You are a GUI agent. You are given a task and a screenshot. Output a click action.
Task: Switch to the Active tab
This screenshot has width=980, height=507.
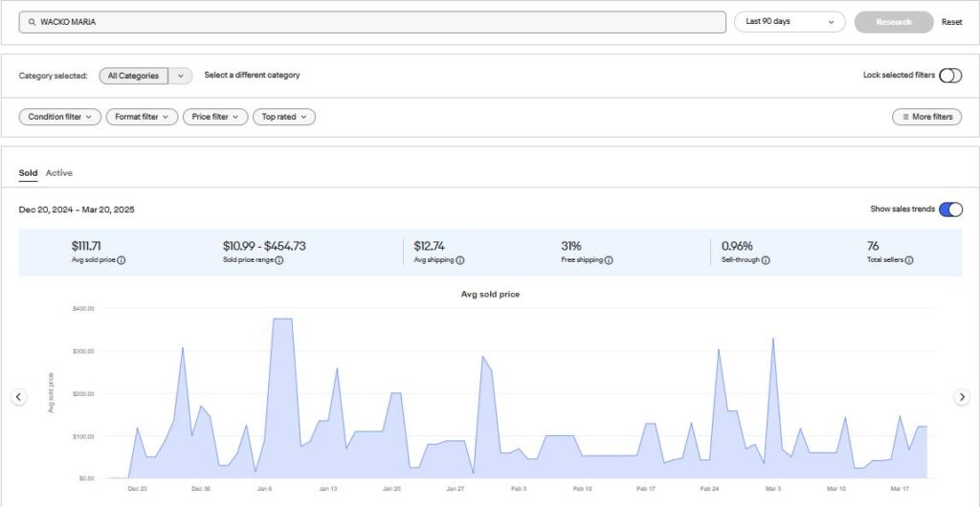(59, 173)
